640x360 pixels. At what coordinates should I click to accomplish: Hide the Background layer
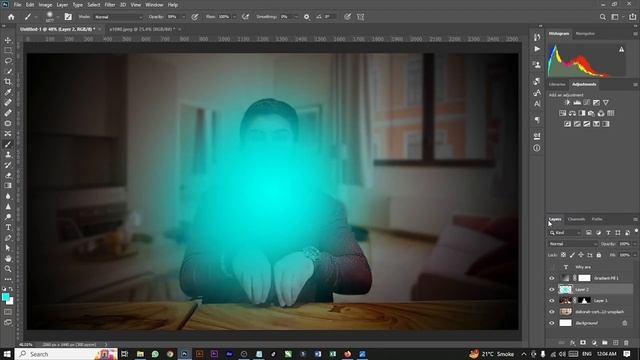552,323
